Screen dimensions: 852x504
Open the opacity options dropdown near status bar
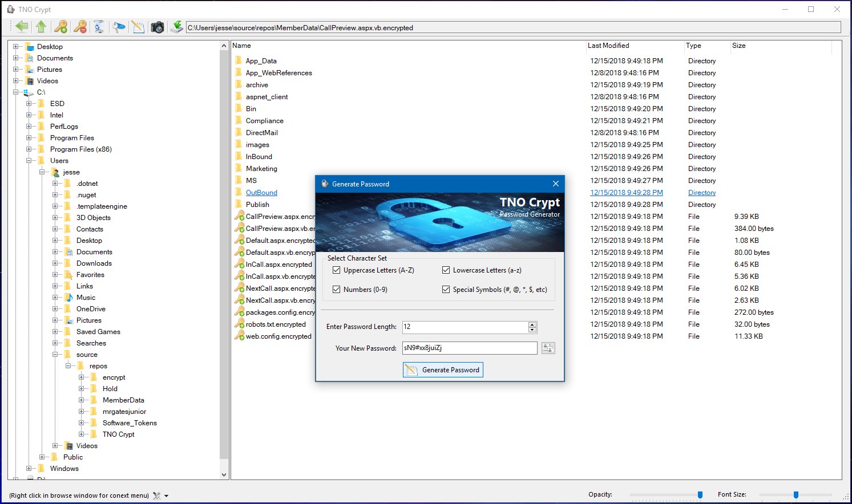coord(166,495)
